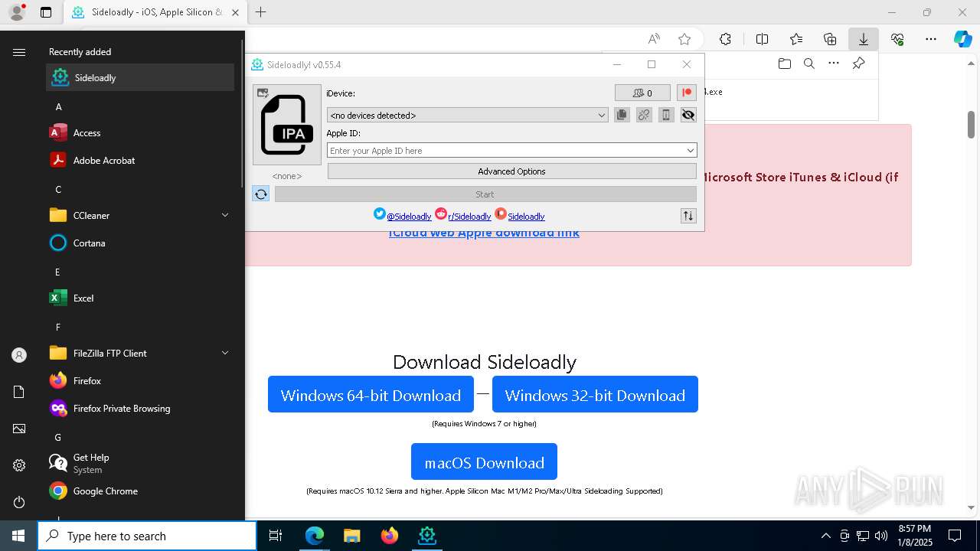Image resolution: width=980 pixels, height=551 pixels.
Task: Select the Sideloadly browser tab
Action: click(x=155, y=12)
